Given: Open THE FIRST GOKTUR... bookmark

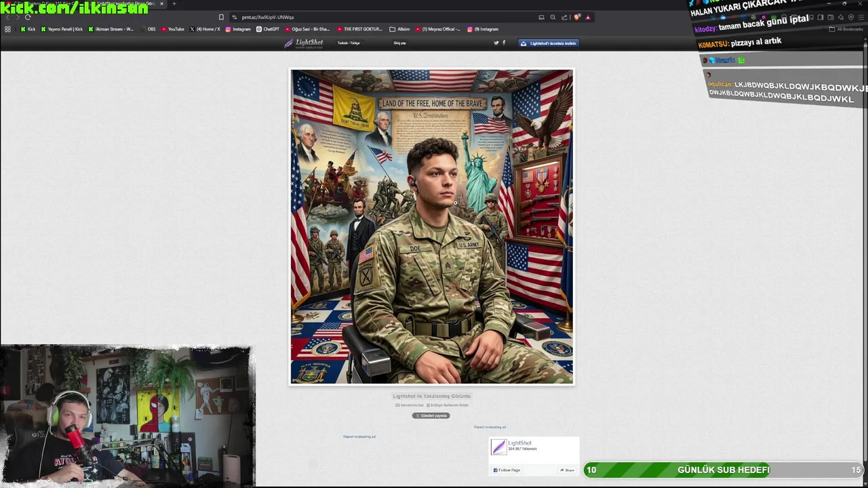Looking at the screenshot, I should click(360, 29).
